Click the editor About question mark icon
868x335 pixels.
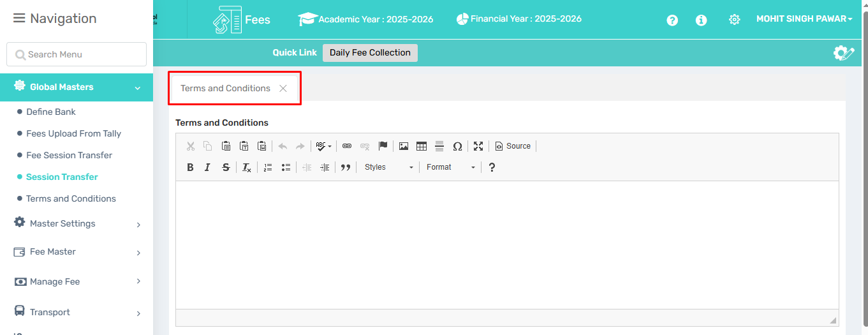click(492, 167)
